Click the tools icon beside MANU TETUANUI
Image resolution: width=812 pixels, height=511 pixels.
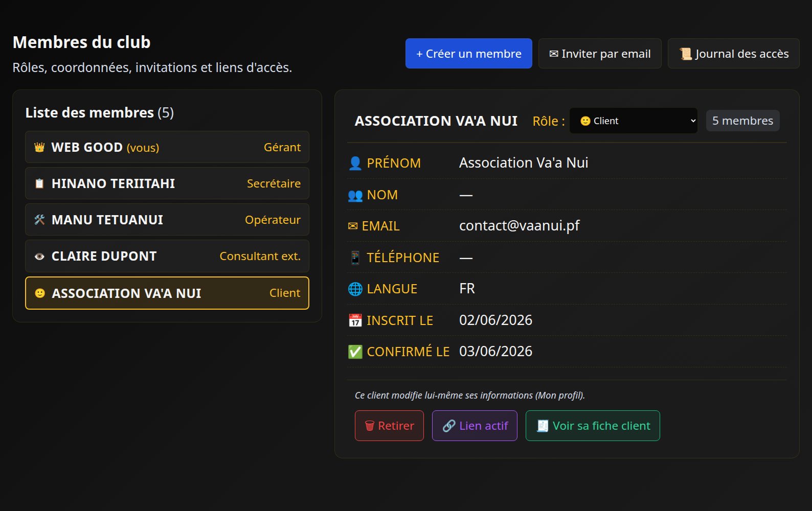coord(39,220)
